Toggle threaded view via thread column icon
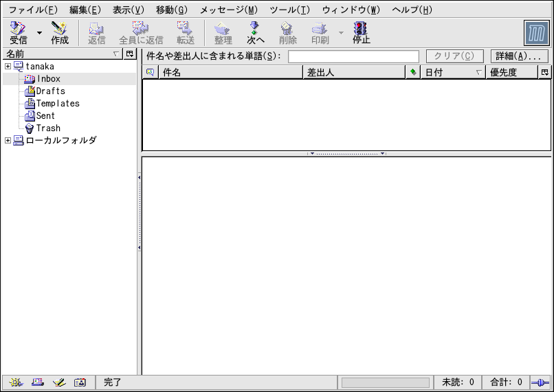Image resolution: width=554 pixels, height=392 pixels. coord(151,72)
